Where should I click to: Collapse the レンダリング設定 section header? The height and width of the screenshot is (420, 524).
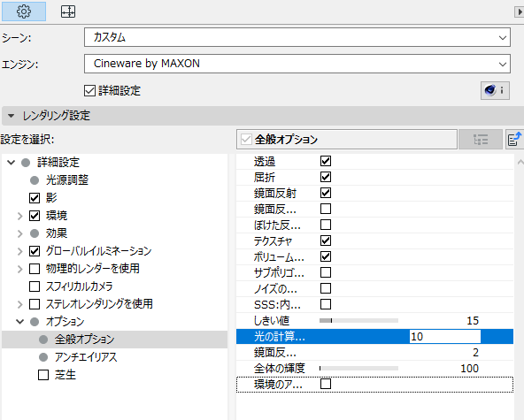(x=12, y=116)
